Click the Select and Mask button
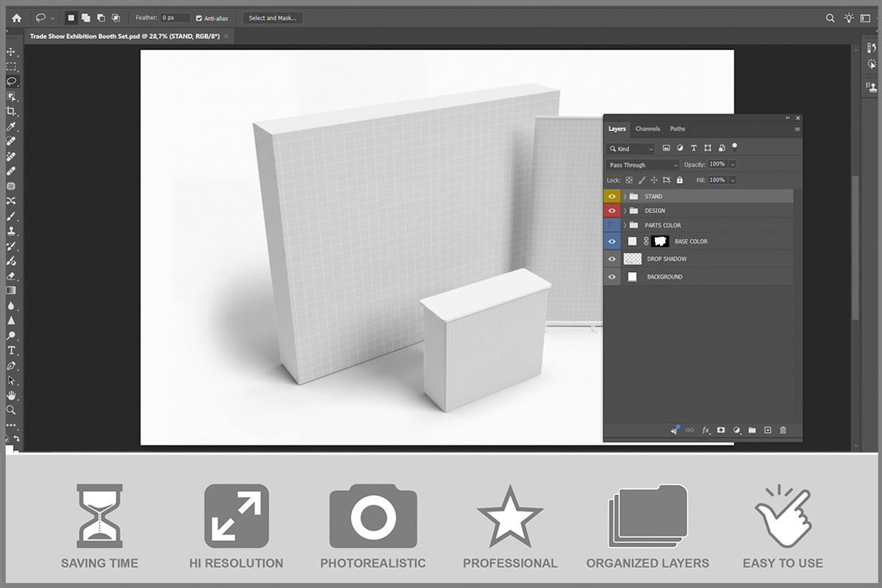Image resolution: width=882 pixels, height=588 pixels. tap(273, 18)
